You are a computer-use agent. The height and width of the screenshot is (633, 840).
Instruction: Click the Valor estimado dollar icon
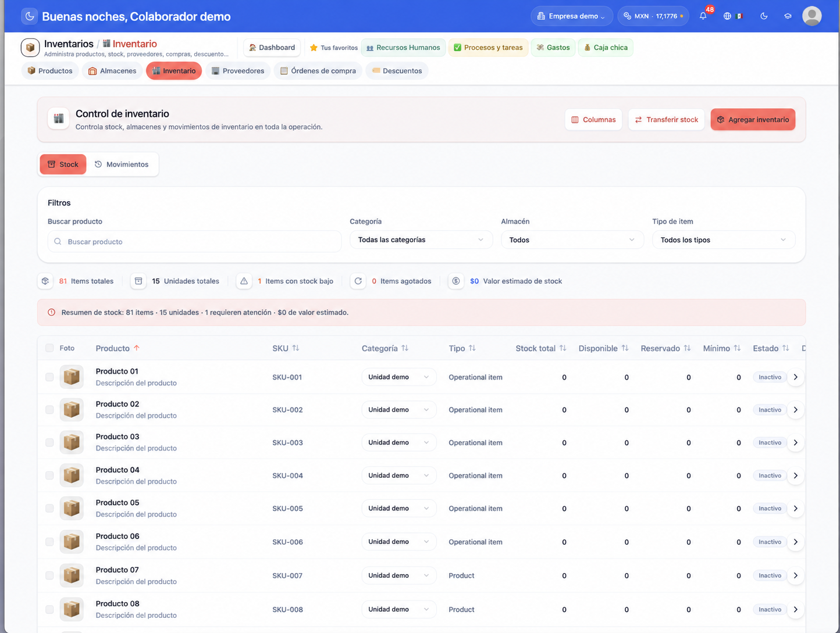tap(456, 281)
